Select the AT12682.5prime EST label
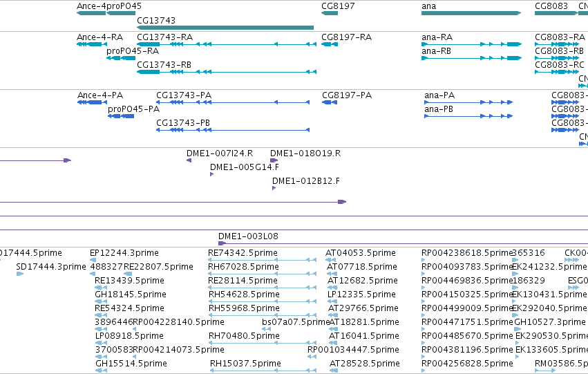This screenshot has width=588, height=374. [361, 281]
